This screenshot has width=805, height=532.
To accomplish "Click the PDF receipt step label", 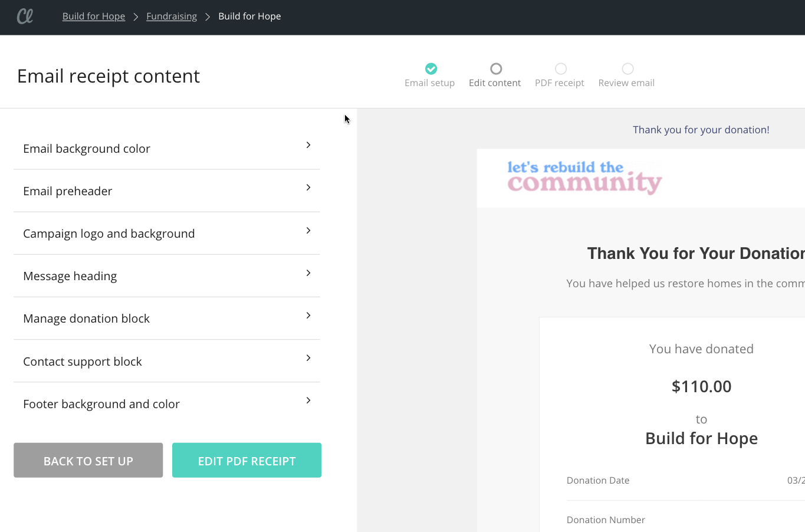I will (x=560, y=83).
